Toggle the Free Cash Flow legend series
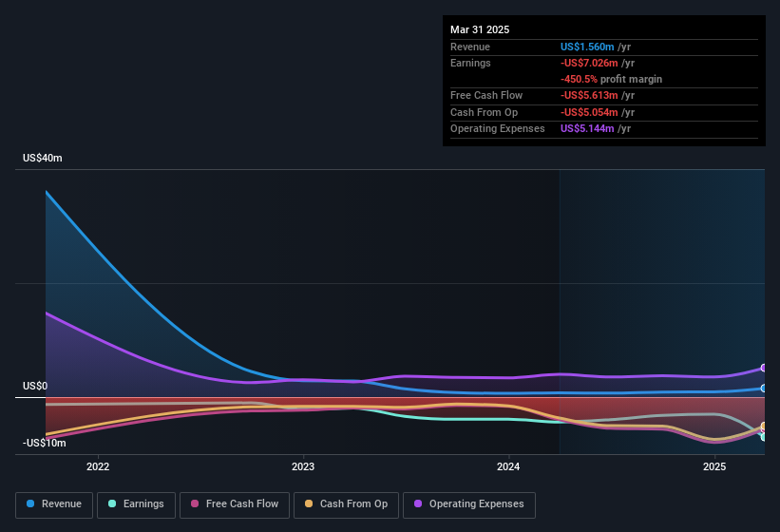The image size is (780, 532). (x=235, y=505)
